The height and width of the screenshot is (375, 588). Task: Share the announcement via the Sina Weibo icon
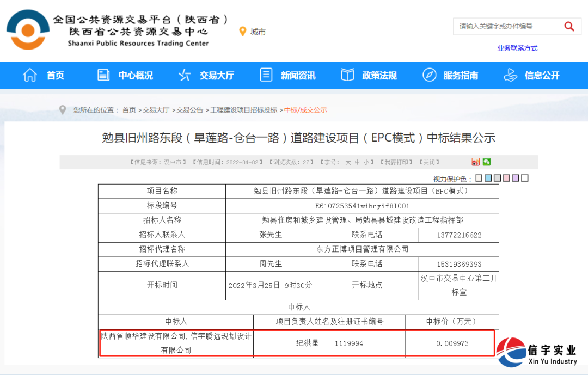(475, 162)
